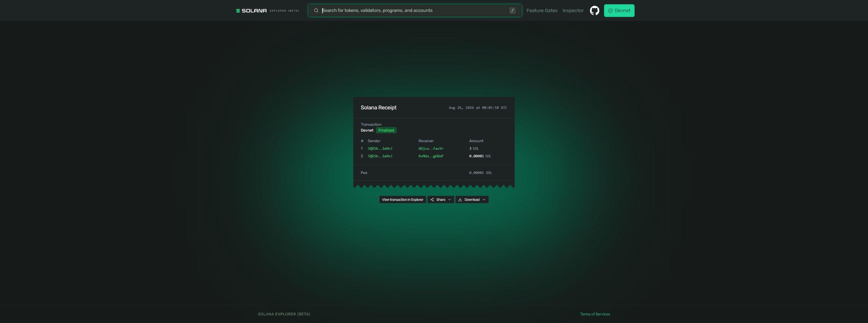Viewport: 868px width, 323px height.
Task: Click the Devnet network label in receipt
Action: click(x=367, y=130)
